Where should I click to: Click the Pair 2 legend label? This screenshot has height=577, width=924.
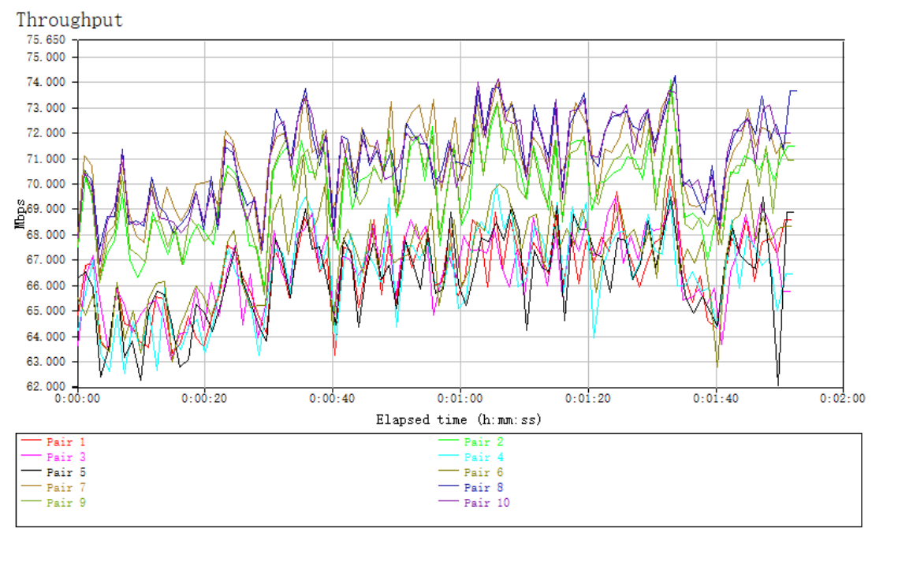tap(483, 442)
